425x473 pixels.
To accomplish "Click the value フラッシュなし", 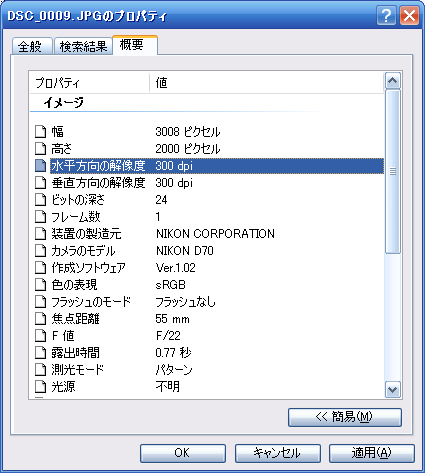I will 186,302.
